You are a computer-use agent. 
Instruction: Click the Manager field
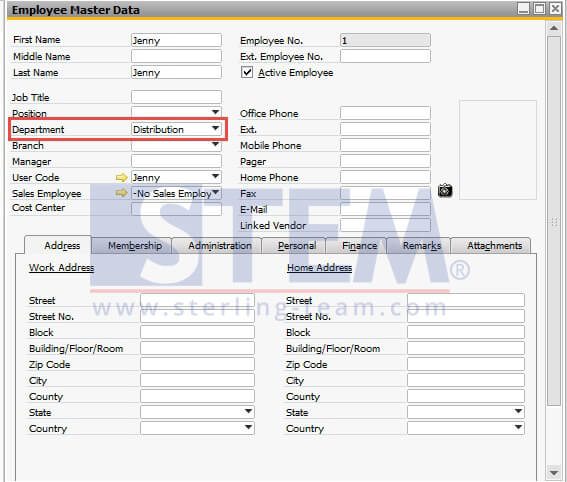click(176, 161)
